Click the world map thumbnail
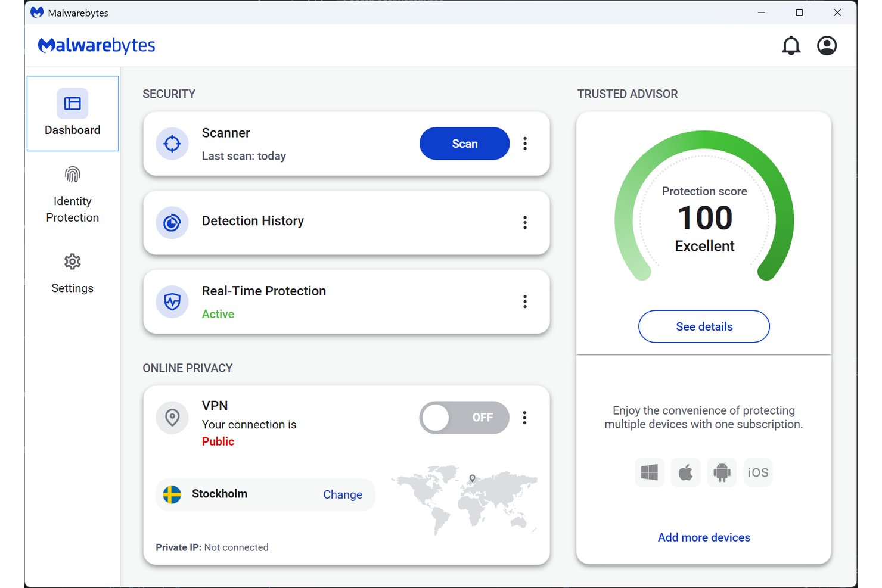Screen dimensions: 882x588 (x=464, y=499)
